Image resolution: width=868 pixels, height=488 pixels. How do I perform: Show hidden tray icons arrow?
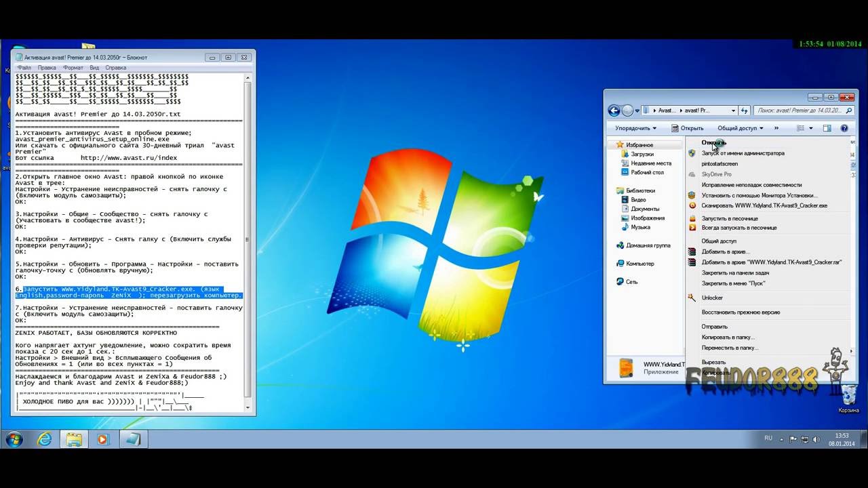782,439
